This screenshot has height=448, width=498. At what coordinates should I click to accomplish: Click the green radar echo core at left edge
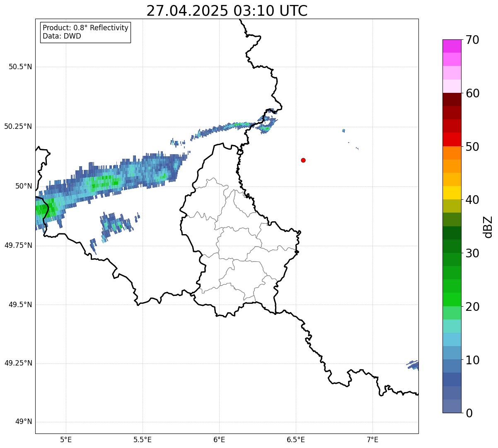click(x=43, y=208)
